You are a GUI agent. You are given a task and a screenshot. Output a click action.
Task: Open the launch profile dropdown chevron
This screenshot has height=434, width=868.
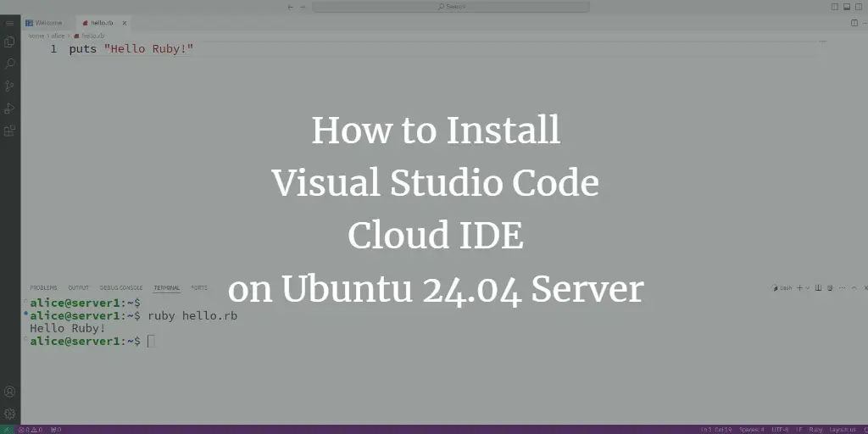click(x=807, y=288)
